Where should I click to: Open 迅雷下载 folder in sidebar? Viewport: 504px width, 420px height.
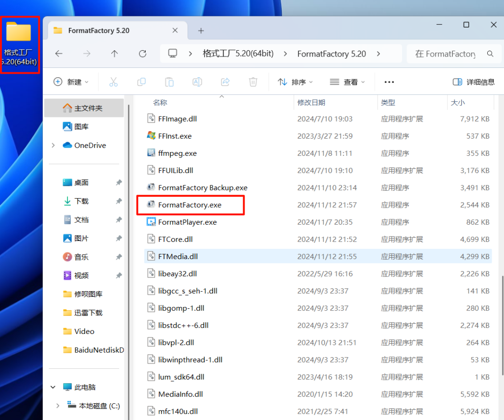click(x=83, y=313)
